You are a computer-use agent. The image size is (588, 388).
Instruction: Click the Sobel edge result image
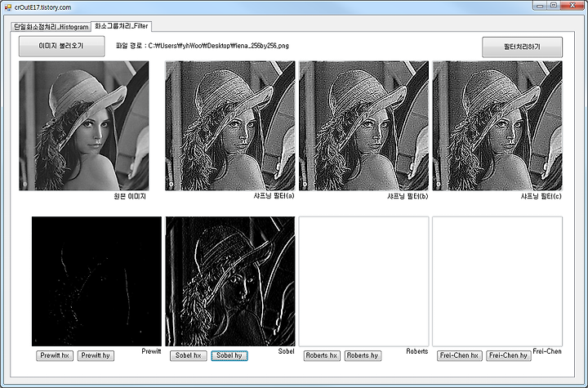(x=230, y=282)
